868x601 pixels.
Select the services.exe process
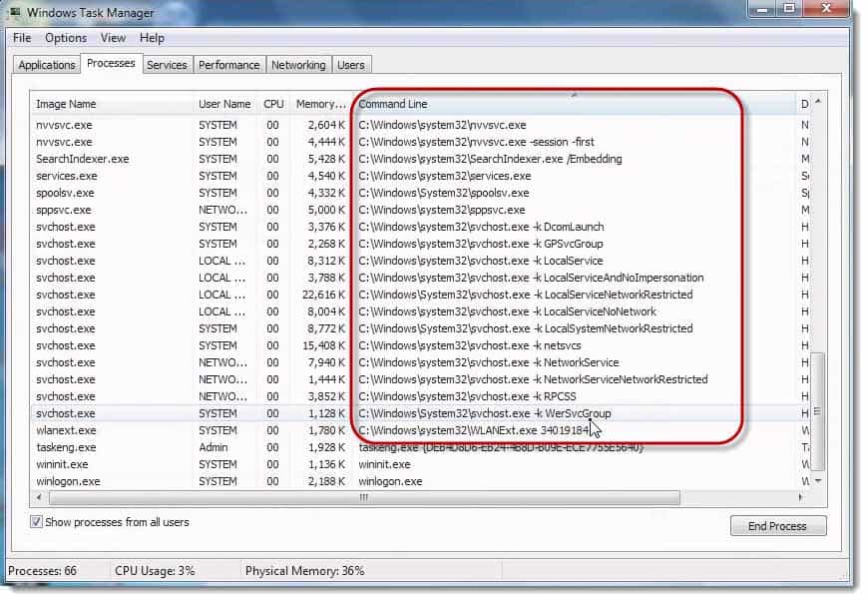click(420, 176)
